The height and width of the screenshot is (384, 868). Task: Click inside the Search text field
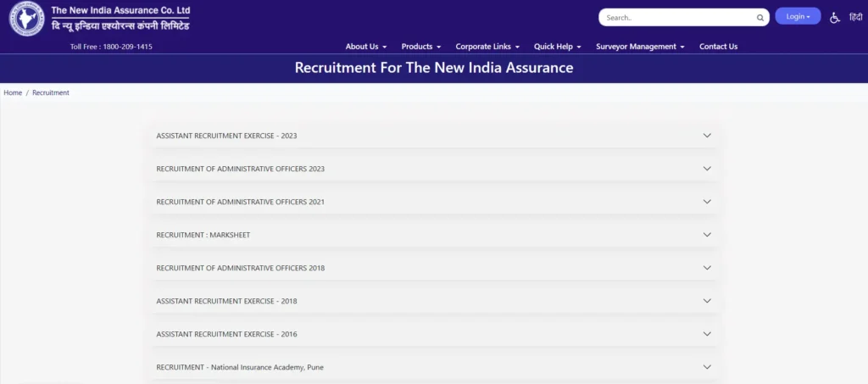[674, 18]
